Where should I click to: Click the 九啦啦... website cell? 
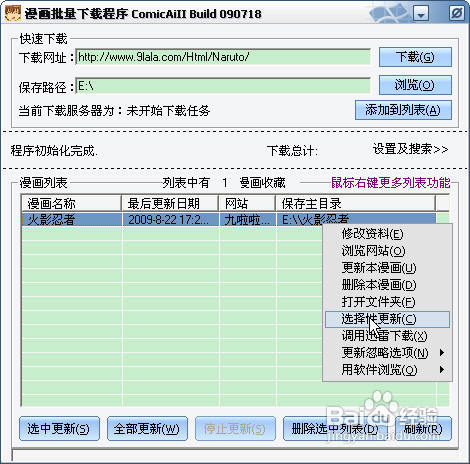[x=247, y=219]
